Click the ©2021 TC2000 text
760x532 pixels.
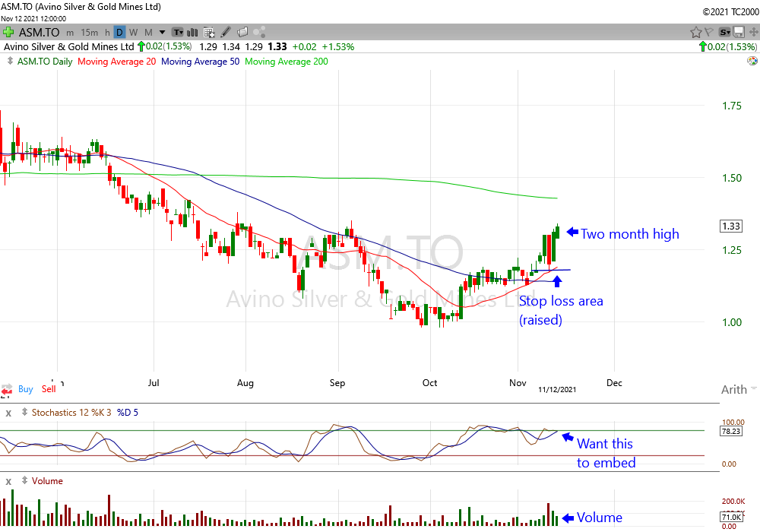pyautogui.click(x=731, y=12)
